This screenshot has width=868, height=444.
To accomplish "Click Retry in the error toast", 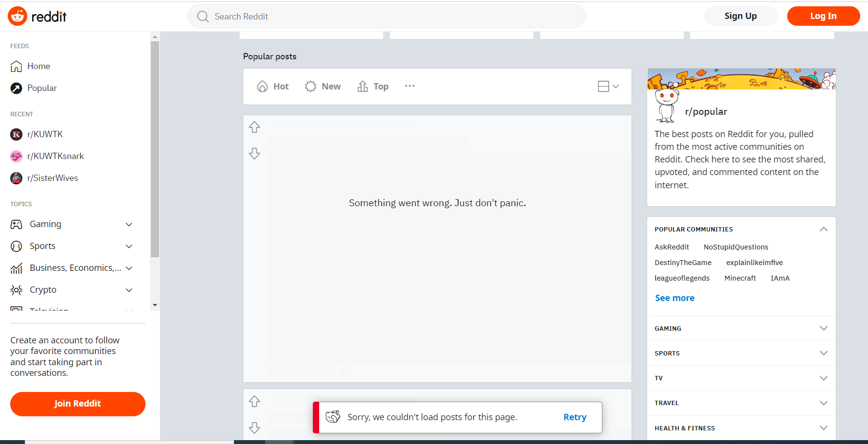I will (575, 417).
